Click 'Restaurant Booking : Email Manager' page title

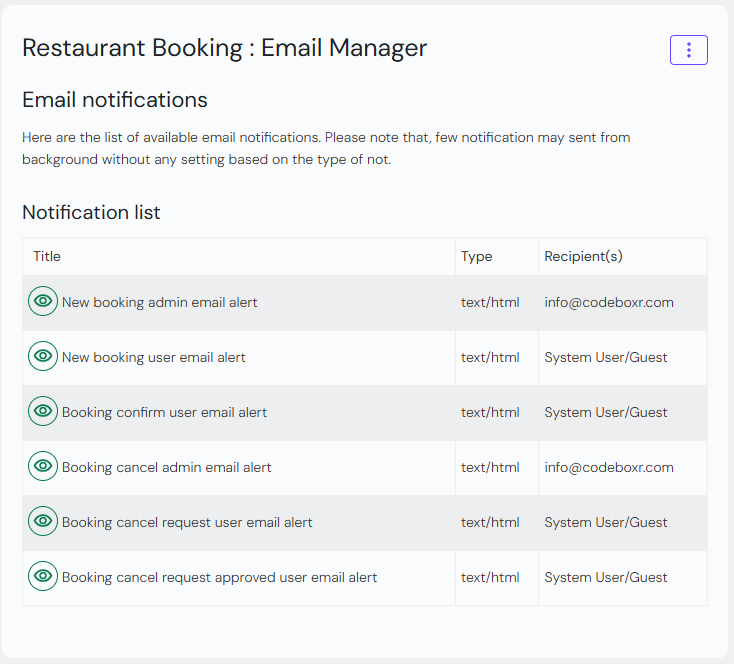coord(225,48)
